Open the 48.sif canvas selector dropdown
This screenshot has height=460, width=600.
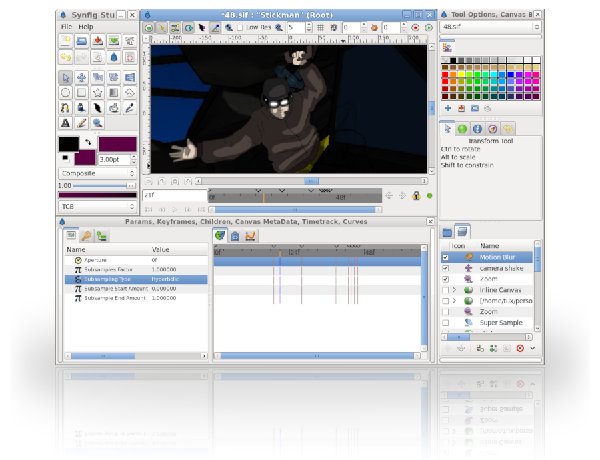point(491,27)
